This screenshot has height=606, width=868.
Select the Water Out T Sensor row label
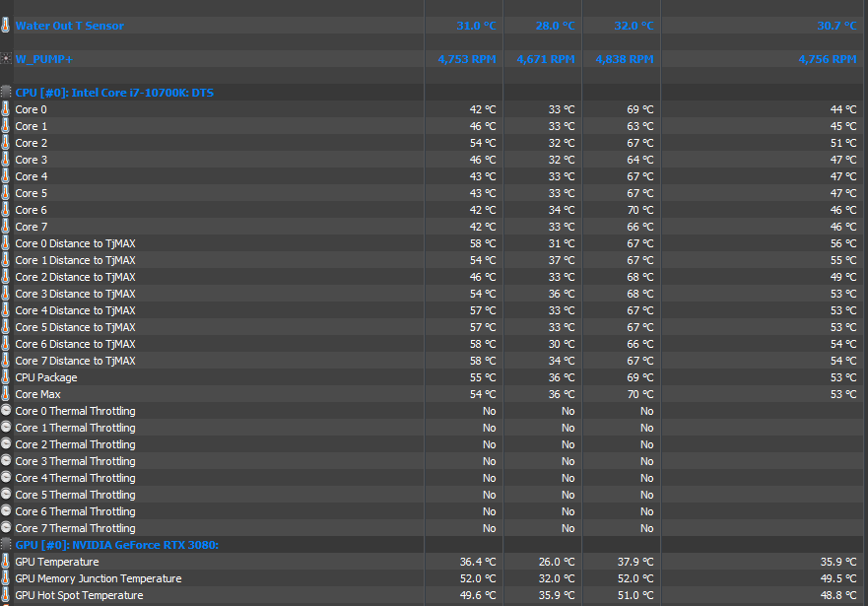[x=69, y=26]
